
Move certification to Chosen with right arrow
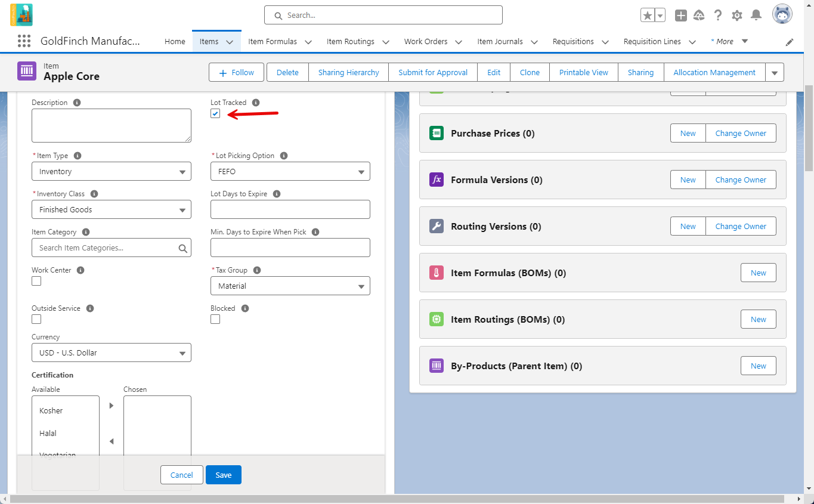(112, 406)
